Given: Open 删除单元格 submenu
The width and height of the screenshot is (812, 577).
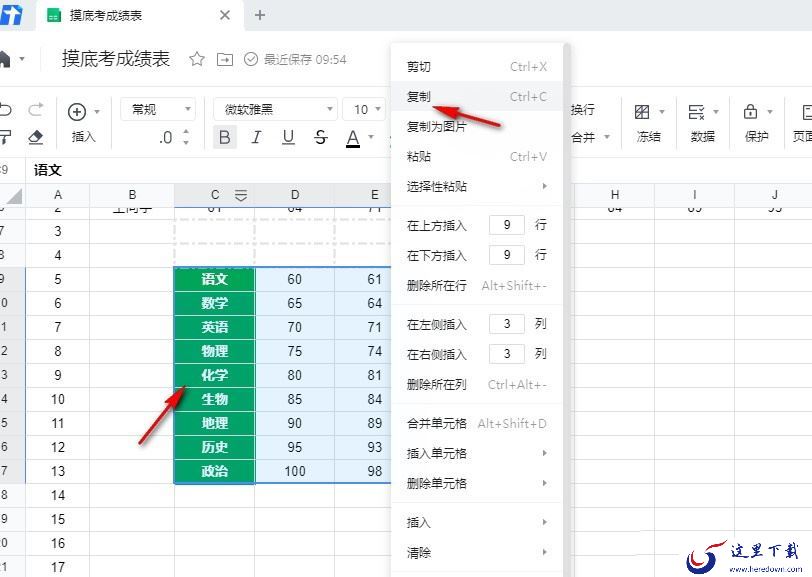Looking at the screenshot, I should pyautogui.click(x=476, y=484).
